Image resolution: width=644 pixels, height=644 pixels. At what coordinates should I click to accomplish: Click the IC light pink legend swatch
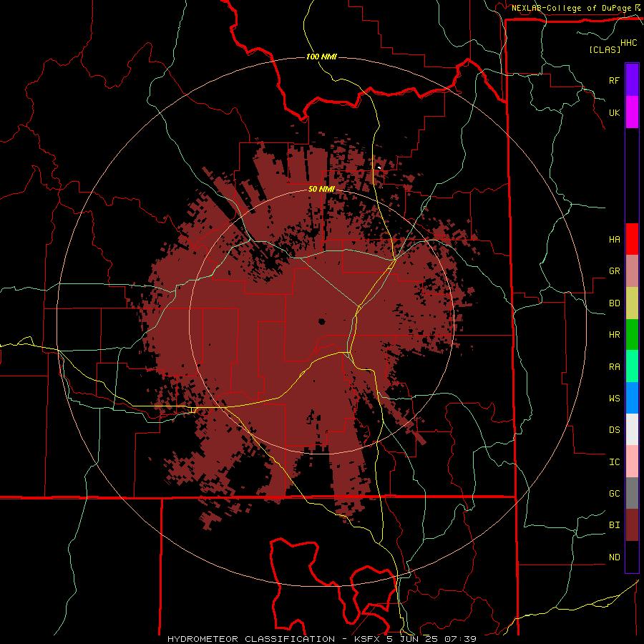tap(632, 462)
